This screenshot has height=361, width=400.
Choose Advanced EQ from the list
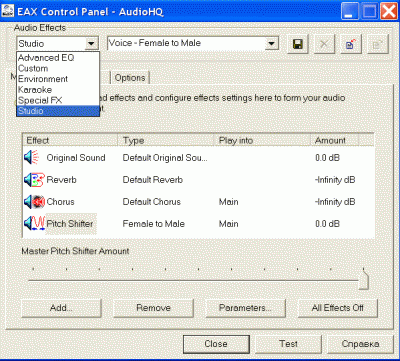pos(46,58)
